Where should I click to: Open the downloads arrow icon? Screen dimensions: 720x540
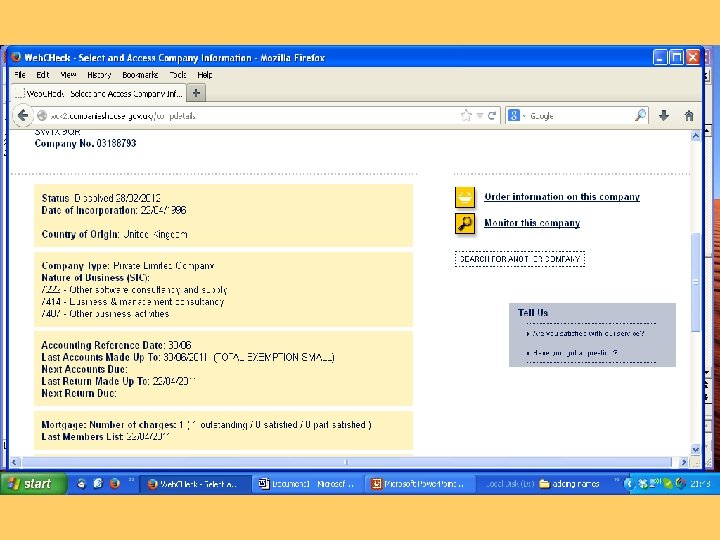[x=664, y=115]
